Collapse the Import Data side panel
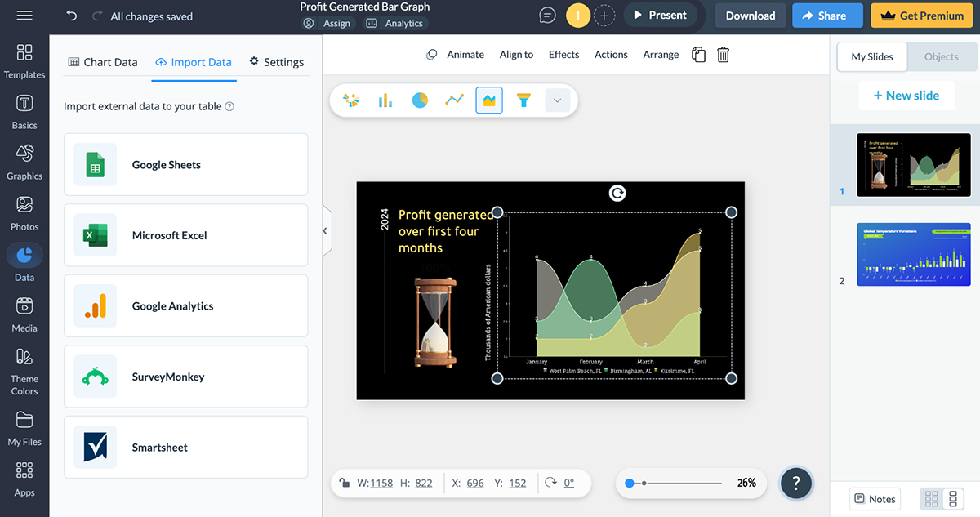This screenshot has height=517, width=980. tap(323, 230)
